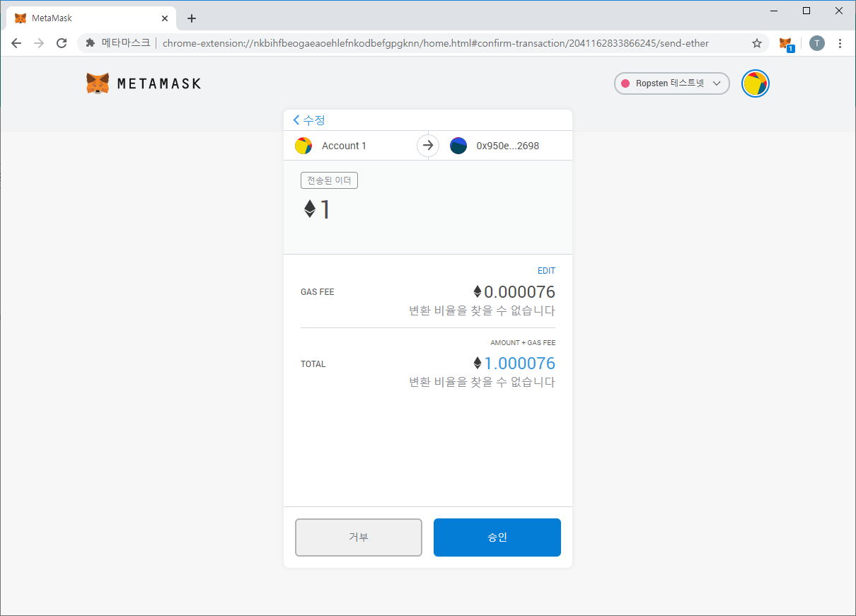Image resolution: width=856 pixels, height=616 pixels.
Task: Click the recipient address avatar icon
Action: pos(458,146)
